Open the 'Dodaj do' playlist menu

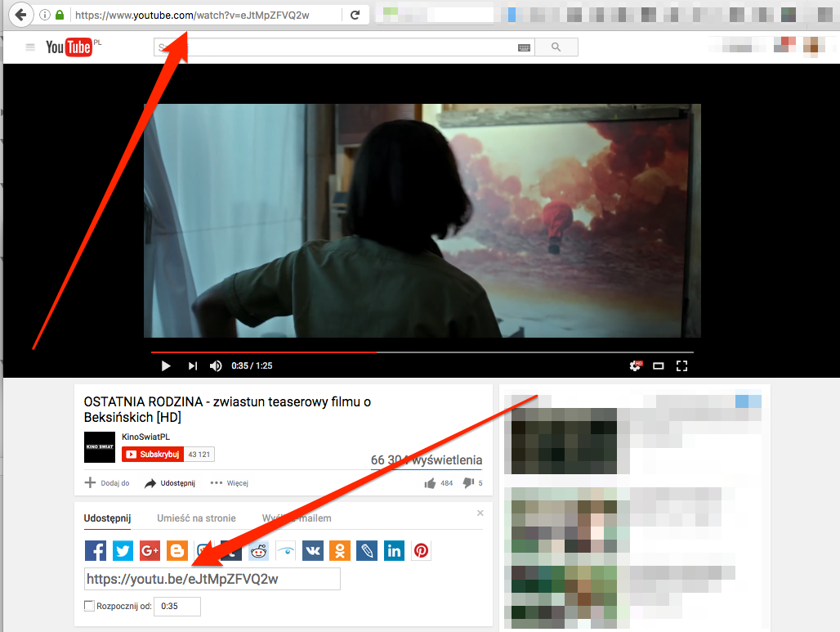coord(107,483)
